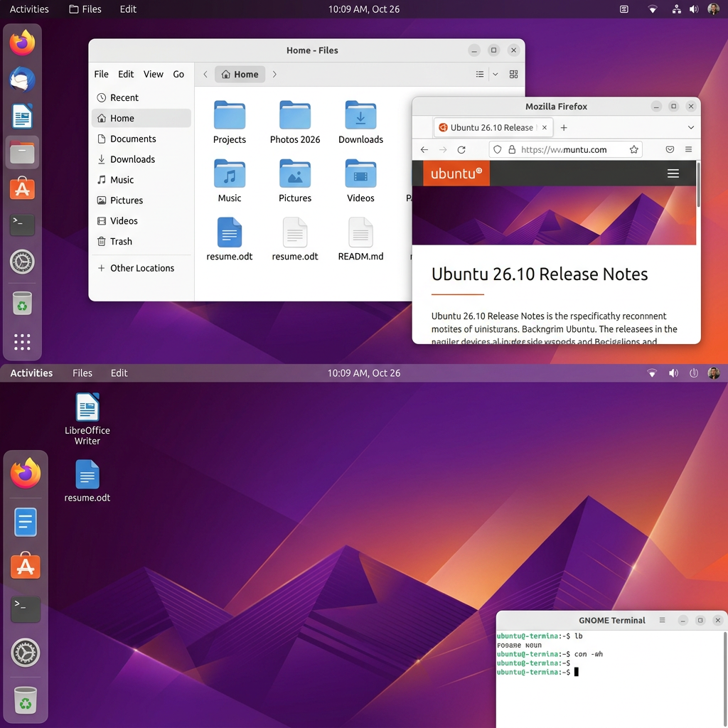
Task: Select the READM.md file icon
Action: click(360, 232)
